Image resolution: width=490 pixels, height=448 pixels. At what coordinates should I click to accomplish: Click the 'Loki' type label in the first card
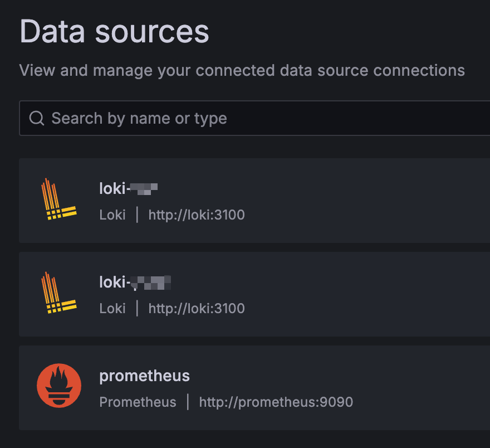112,215
